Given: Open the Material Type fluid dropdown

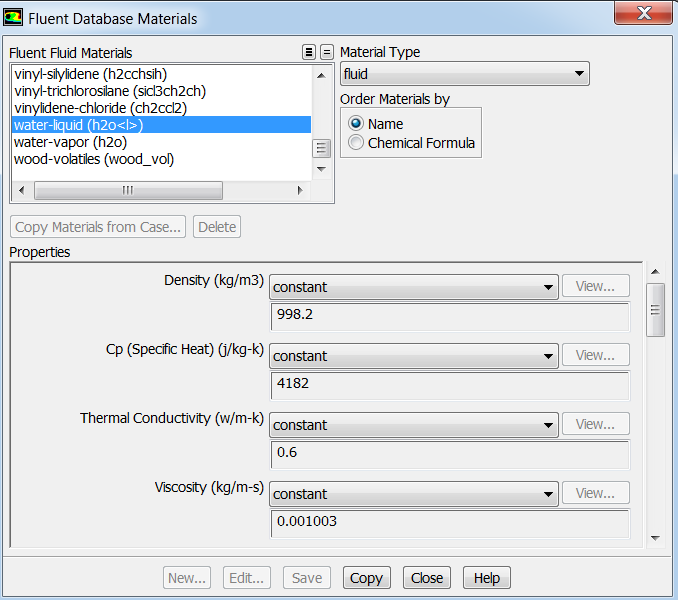Looking at the screenshot, I should (464, 74).
